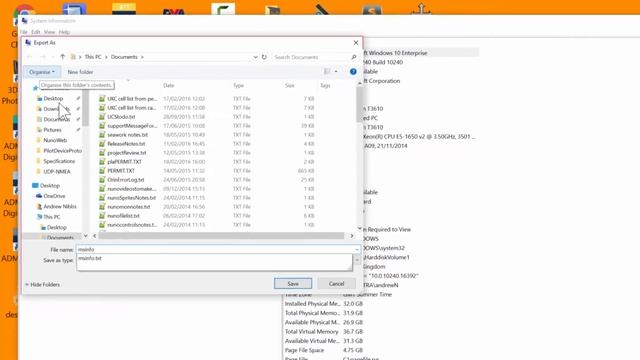640x360 pixels.
Task: Click the OneDrive cloud icon in navigation pane
Action: [x=39, y=196]
